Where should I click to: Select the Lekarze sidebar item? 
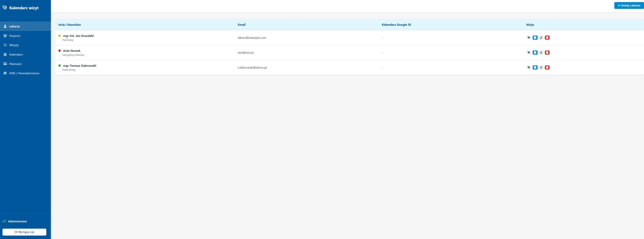tap(14, 26)
